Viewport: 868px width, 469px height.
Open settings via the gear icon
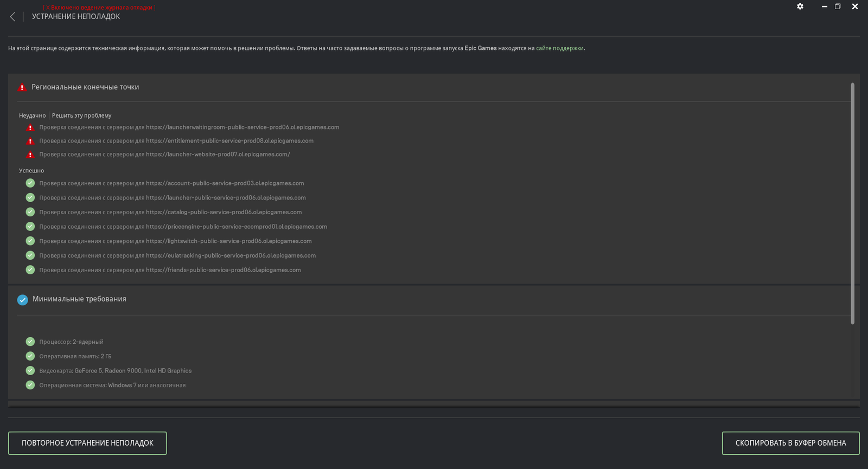800,7
